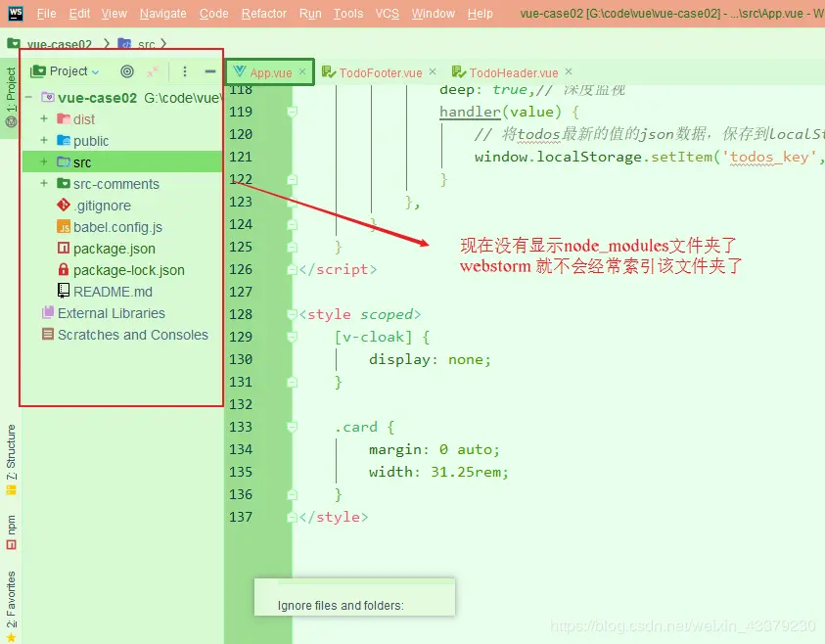
Task: Open the Code menu
Action: 213,13
